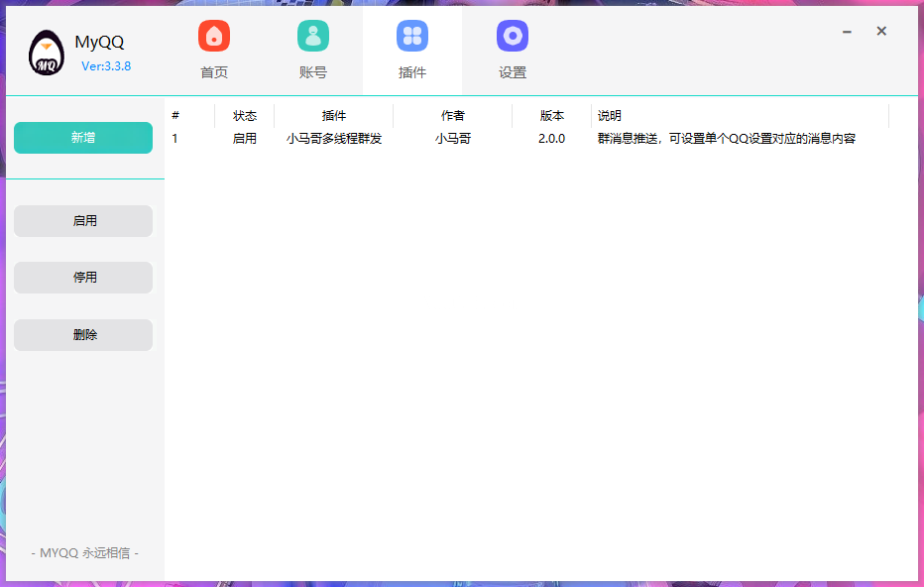Open the 首页 home icon
Image resolution: width=924 pixels, height=587 pixels.
click(x=214, y=37)
